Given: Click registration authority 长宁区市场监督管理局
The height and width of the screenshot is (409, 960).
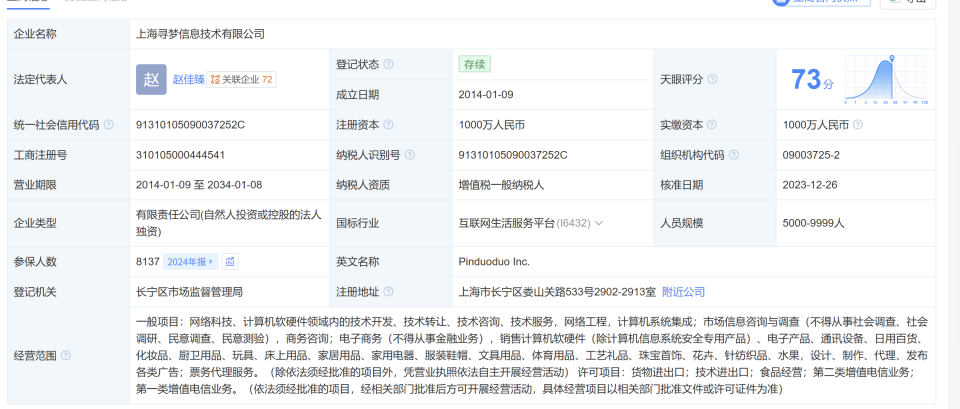Looking at the screenshot, I should (189, 292).
